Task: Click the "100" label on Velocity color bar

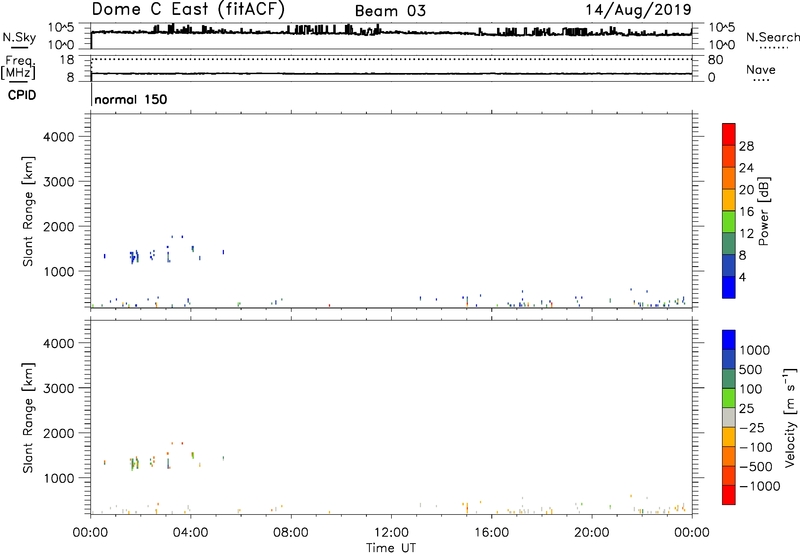Action: click(751, 389)
